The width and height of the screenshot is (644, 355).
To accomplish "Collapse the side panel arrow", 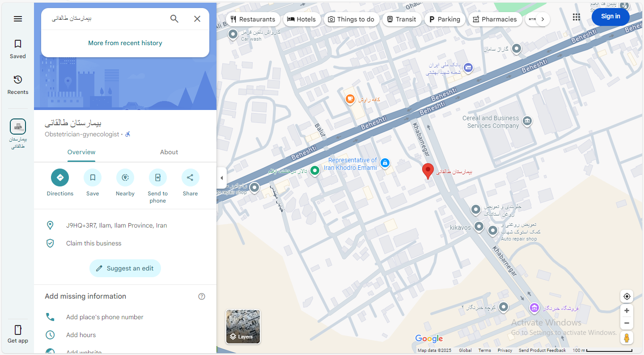I will point(222,178).
